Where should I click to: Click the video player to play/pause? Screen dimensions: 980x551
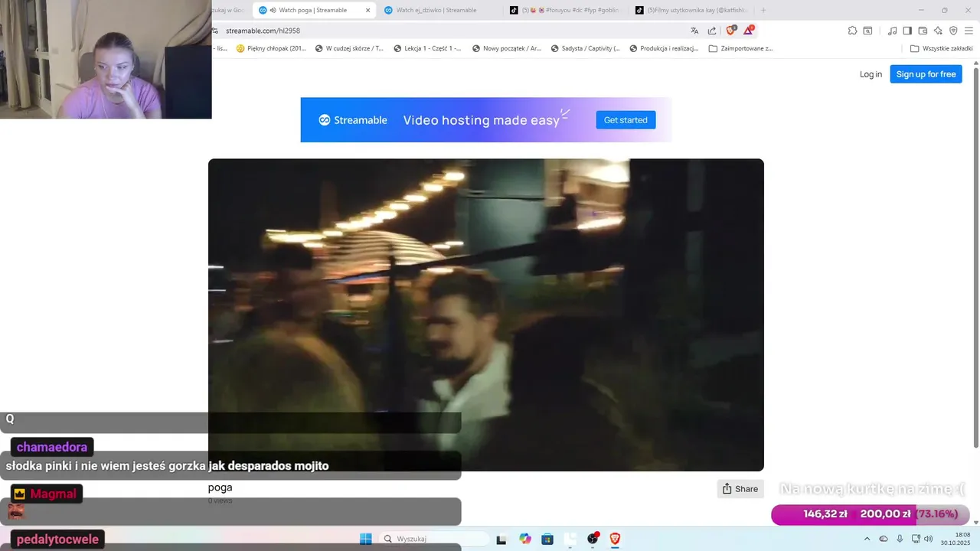click(x=486, y=315)
